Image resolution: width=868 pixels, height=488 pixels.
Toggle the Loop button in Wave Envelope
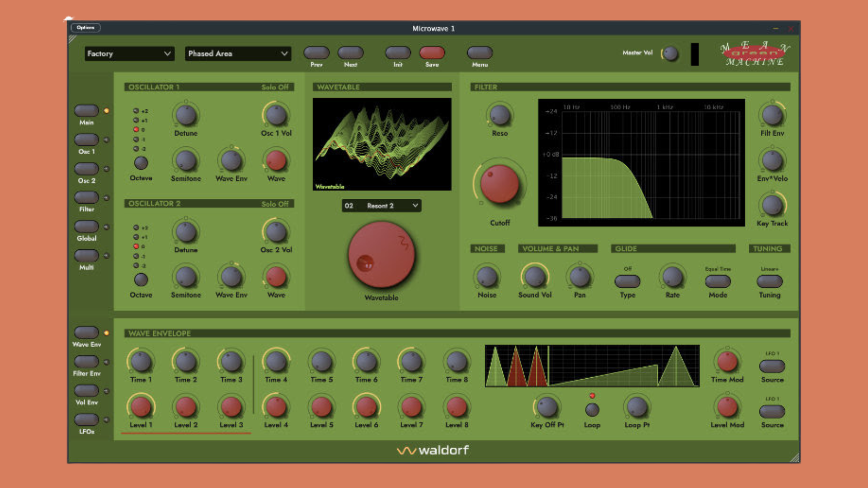click(592, 409)
